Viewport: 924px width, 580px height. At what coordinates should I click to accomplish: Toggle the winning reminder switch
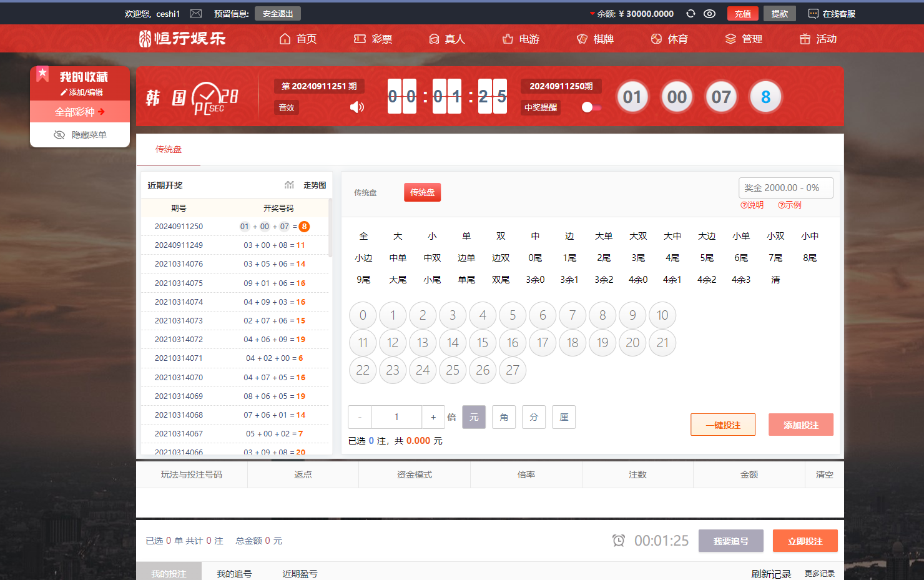(591, 107)
